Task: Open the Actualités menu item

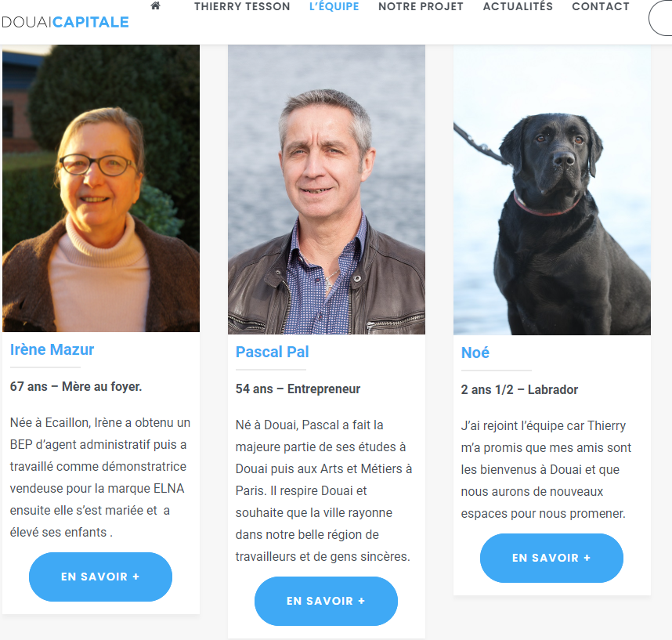Action: click(x=518, y=6)
